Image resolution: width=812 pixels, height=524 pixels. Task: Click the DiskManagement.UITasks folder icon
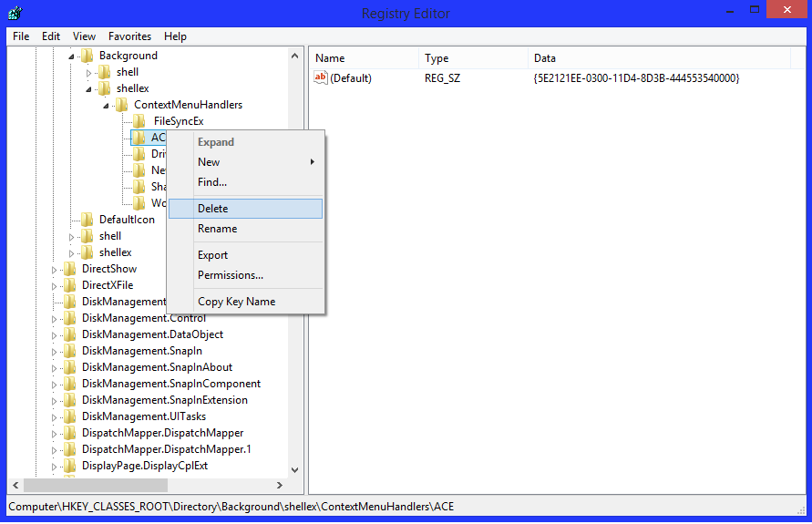click(x=69, y=416)
